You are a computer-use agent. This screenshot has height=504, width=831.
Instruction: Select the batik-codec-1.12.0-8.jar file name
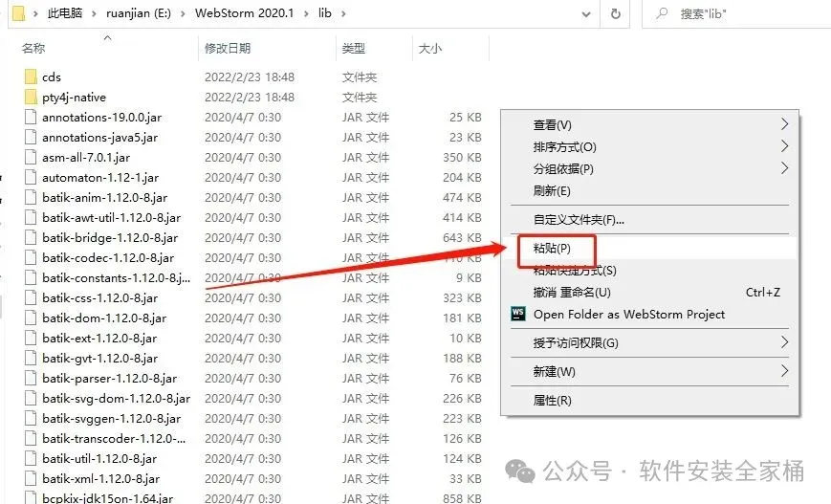(x=108, y=257)
